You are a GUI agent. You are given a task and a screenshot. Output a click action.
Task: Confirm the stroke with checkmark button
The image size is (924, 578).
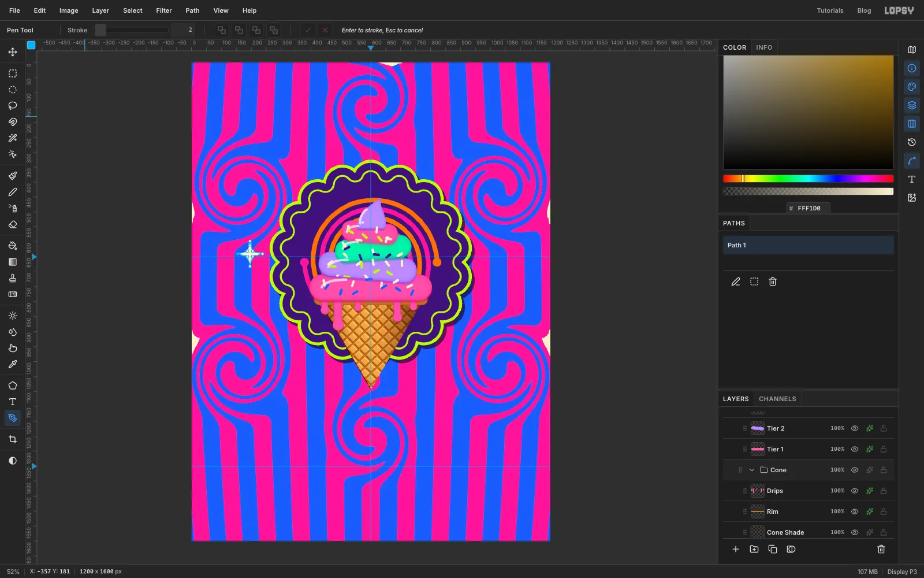tap(308, 30)
